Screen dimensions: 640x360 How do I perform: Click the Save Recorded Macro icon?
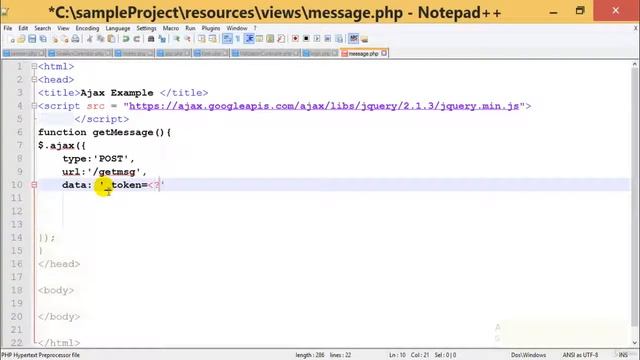(339, 39)
